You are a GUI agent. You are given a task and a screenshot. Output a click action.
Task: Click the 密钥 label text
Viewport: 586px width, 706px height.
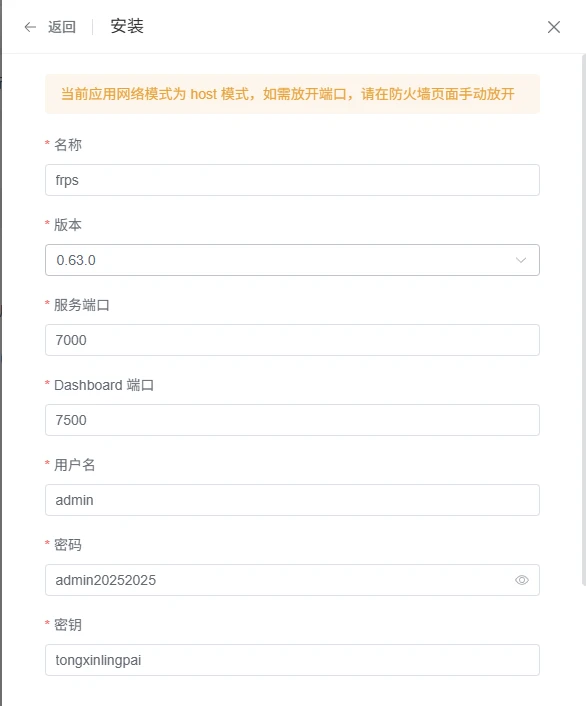[x=68, y=625]
